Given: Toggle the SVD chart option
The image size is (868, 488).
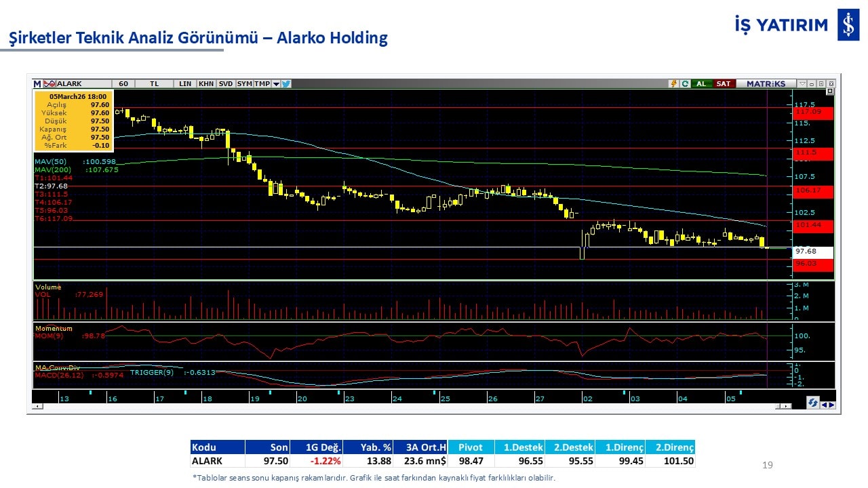Looking at the screenshot, I should pos(226,84).
